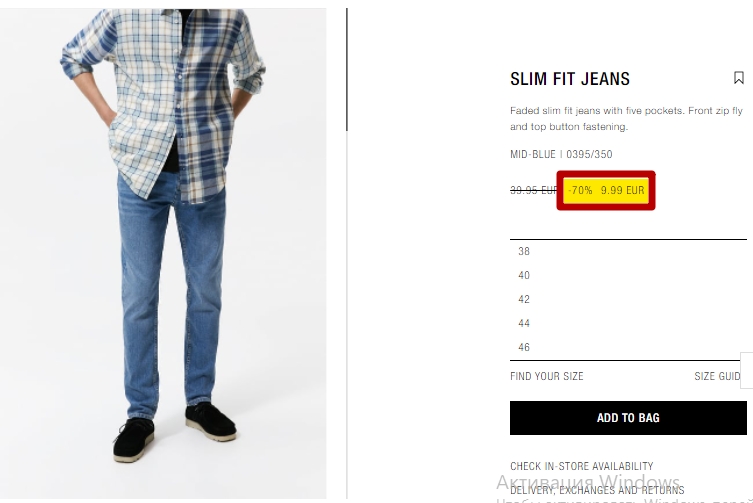
Task: Expand Delivery, Exchanges and Returns section
Action: tap(597, 490)
